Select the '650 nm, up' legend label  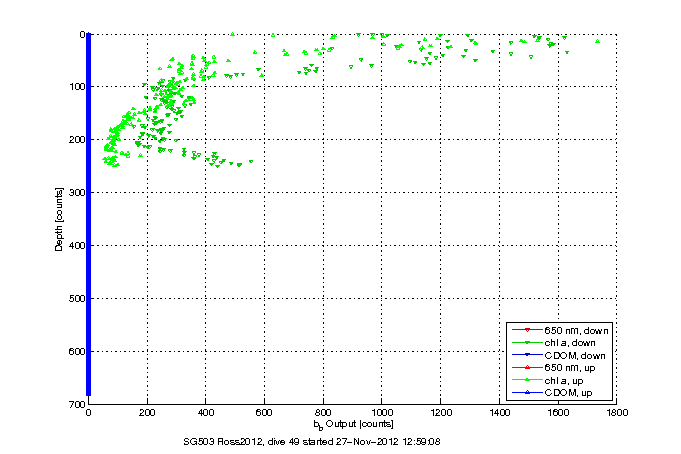(570, 368)
